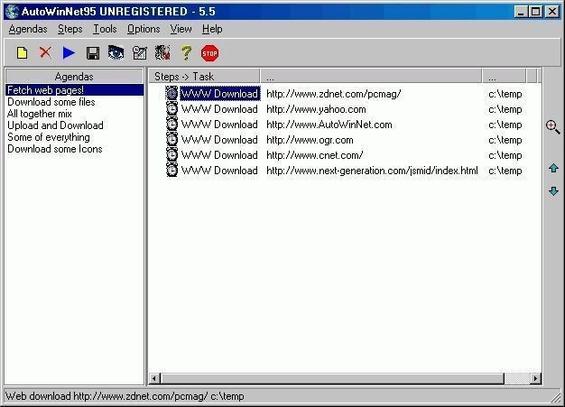Maximize the AutoWinNet95 window
The image size is (565, 407).
(x=535, y=12)
